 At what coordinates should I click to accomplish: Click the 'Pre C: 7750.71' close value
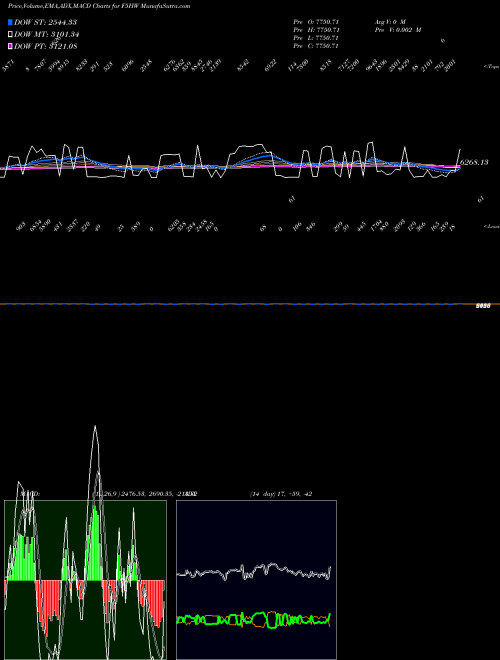316,46
